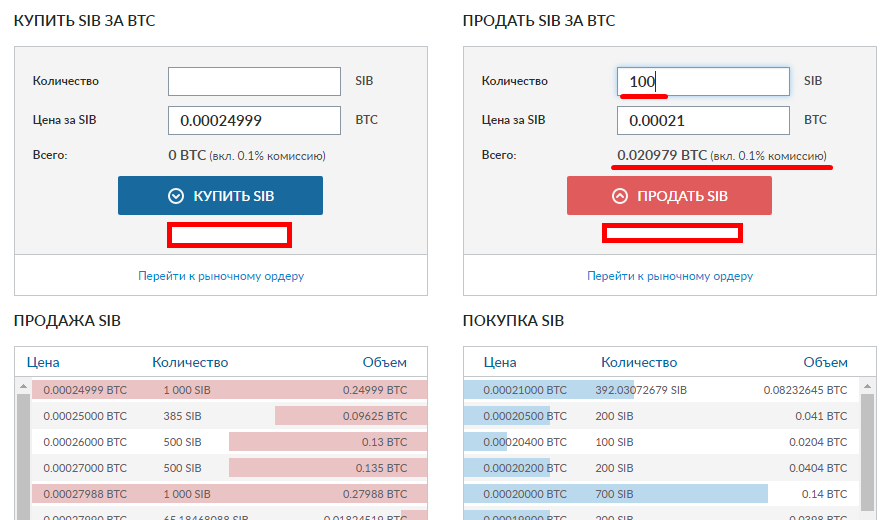The width and height of the screenshot is (887, 520).
Task: Click the sell quantity field containing 100
Action: [703, 81]
